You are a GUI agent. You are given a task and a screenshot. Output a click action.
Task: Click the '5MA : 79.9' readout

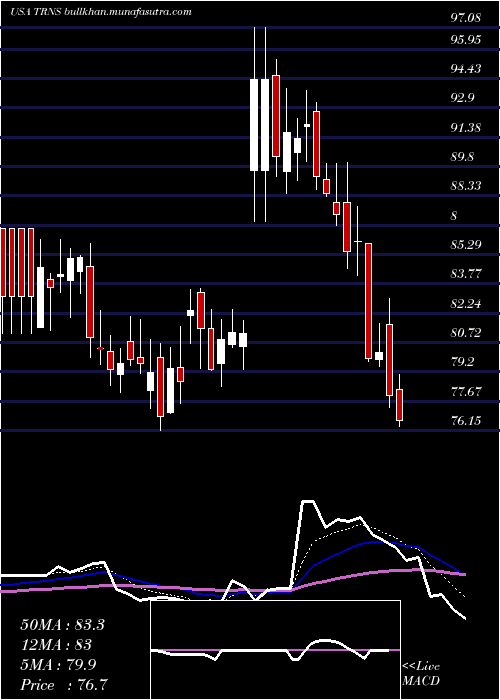pos(59,665)
